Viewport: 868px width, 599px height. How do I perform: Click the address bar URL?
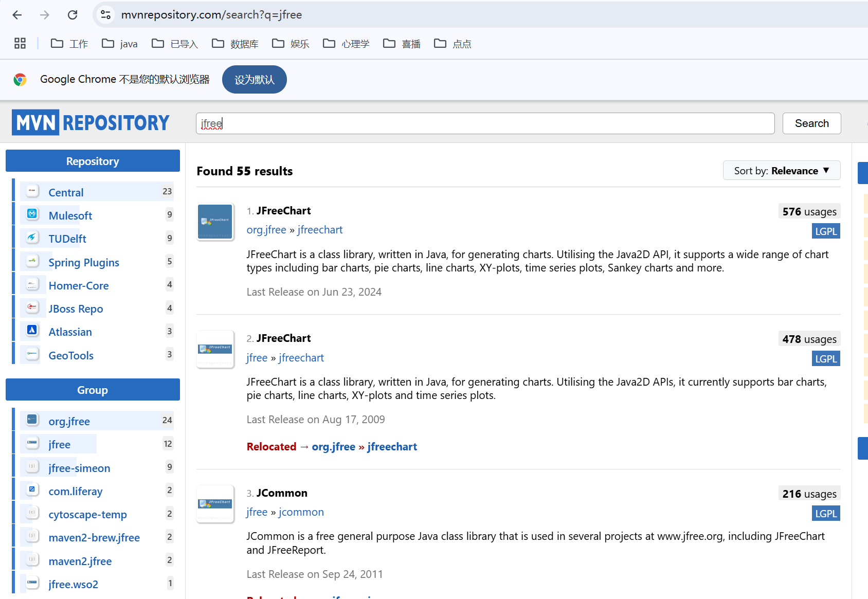pos(211,15)
